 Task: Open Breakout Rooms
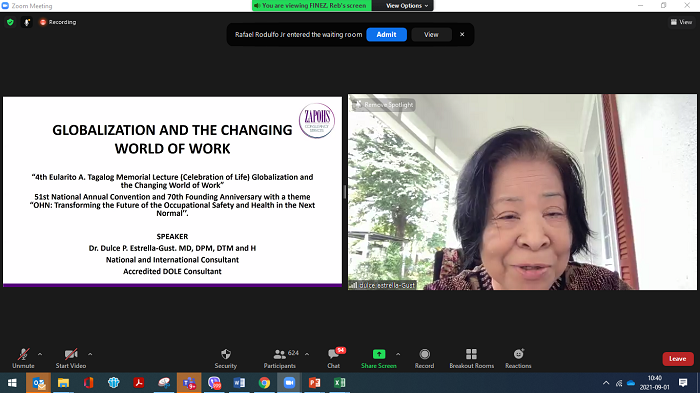[x=471, y=359]
